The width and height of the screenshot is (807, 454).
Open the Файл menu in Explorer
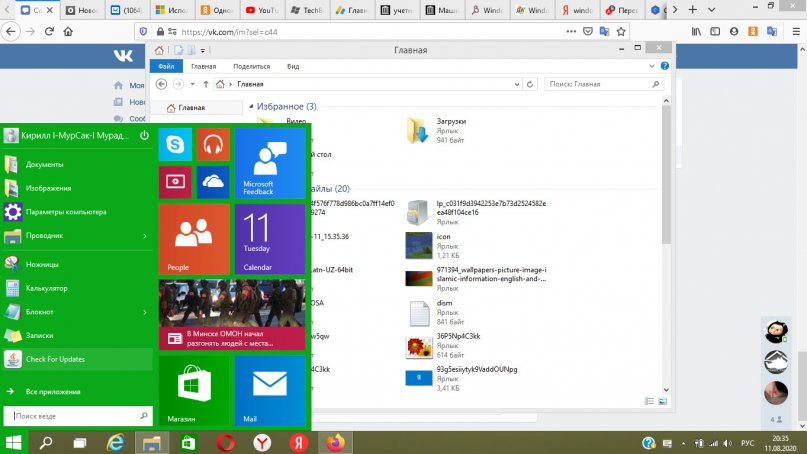tap(166, 66)
